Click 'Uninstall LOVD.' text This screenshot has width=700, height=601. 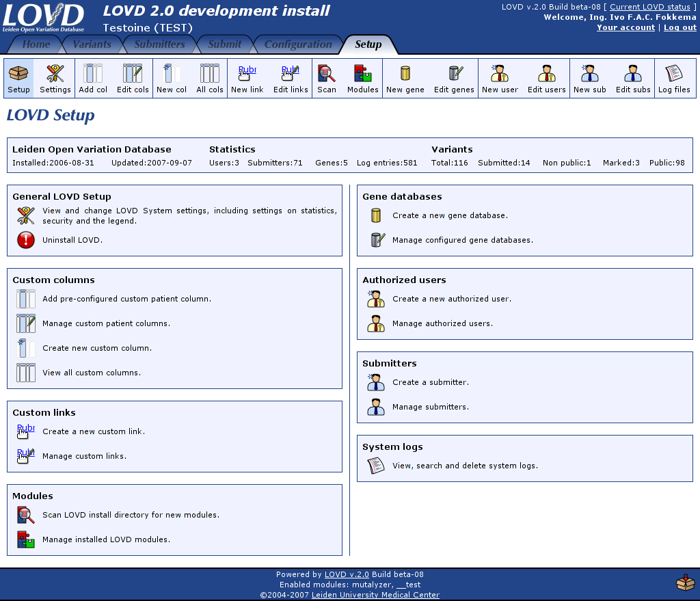[72, 240]
